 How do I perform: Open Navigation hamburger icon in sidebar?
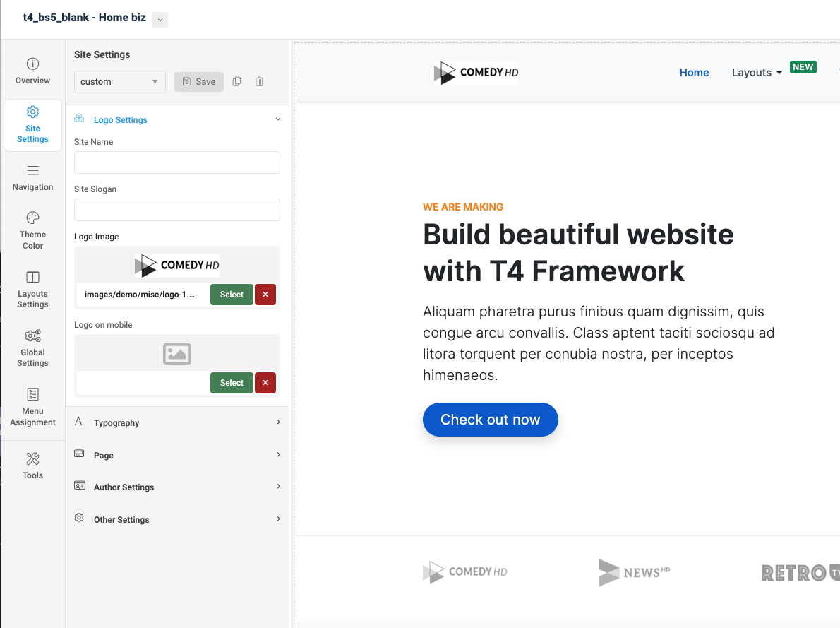click(x=32, y=170)
